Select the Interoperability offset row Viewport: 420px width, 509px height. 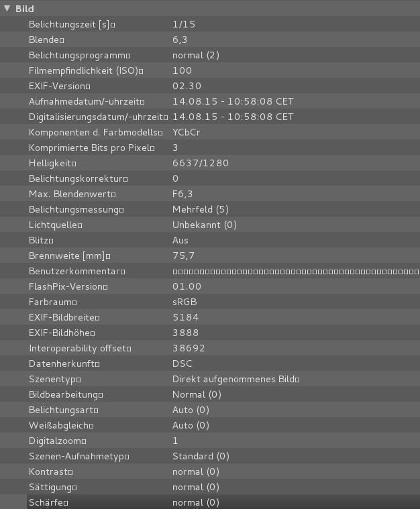click(80, 348)
